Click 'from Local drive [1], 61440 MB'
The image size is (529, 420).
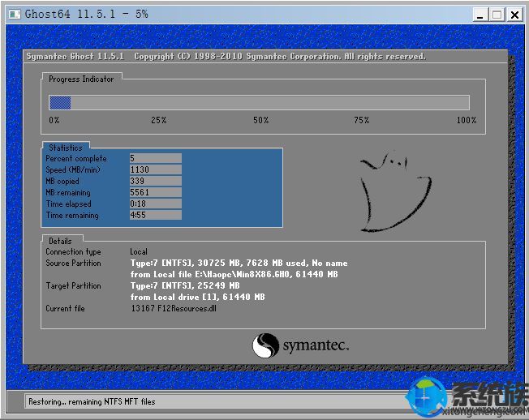[x=198, y=297]
